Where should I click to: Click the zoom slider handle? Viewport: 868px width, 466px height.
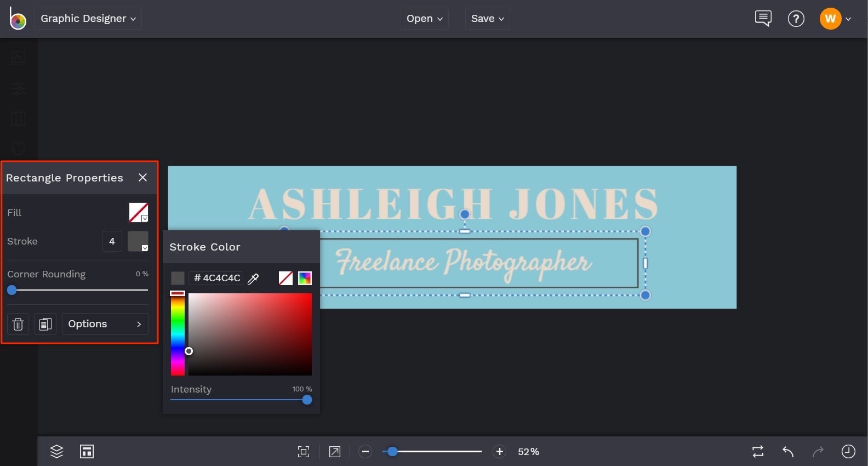(392, 452)
